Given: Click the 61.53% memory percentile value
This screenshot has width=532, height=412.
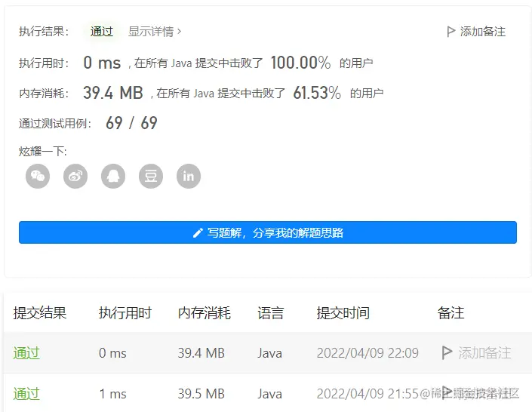Looking at the screenshot, I should (x=317, y=93).
